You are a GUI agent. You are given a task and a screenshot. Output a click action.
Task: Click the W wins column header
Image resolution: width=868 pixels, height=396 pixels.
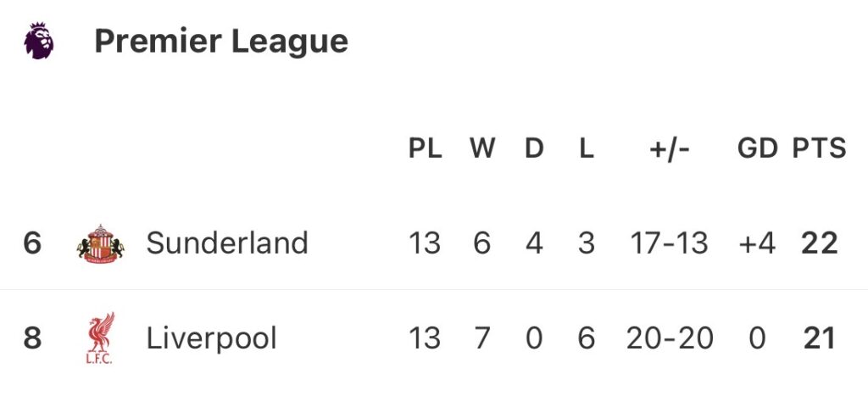[x=482, y=148]
